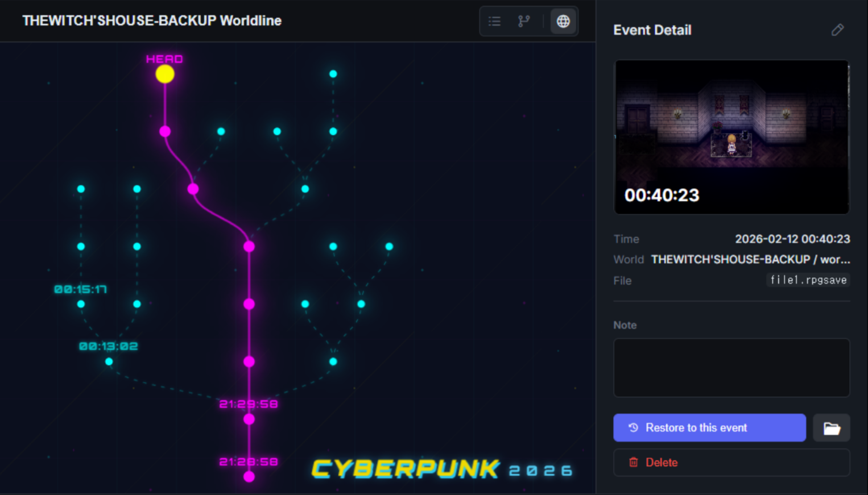Click the truncated World name to expand it
Image resolution: width=868 pixels, height=495 pixels.
coord(751,259)
